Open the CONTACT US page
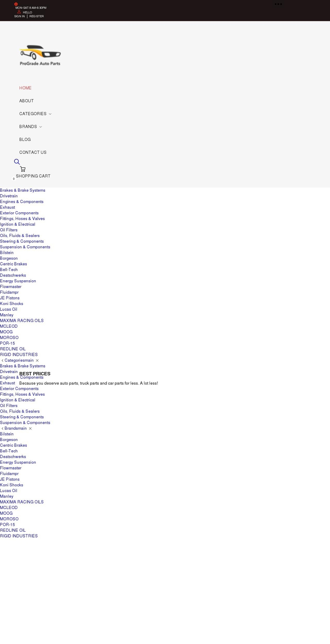 [x=33, y=152]
